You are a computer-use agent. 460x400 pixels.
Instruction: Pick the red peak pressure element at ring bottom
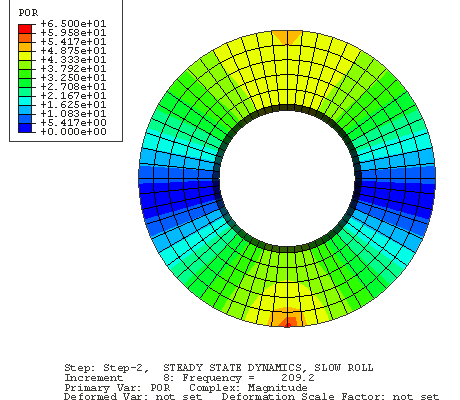click(287, 325)
